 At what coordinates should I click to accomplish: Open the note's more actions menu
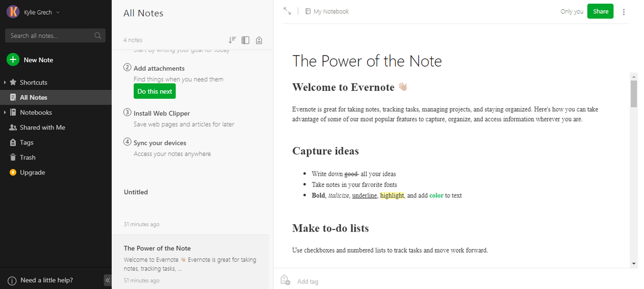point(624,12)
